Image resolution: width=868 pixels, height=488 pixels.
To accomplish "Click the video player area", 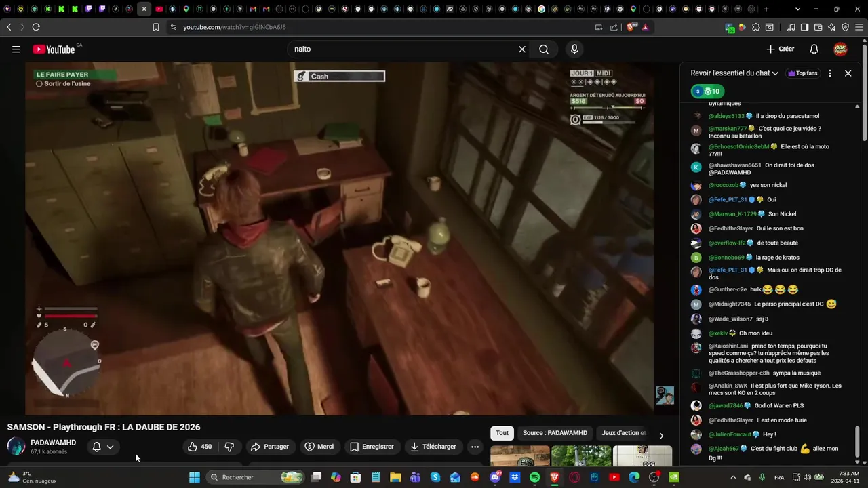I will point(339,239).
